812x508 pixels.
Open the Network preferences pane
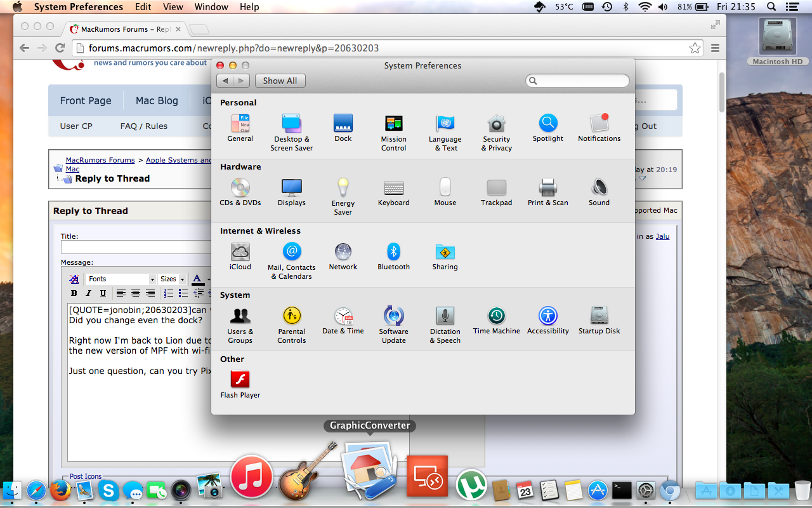[343, 257]
